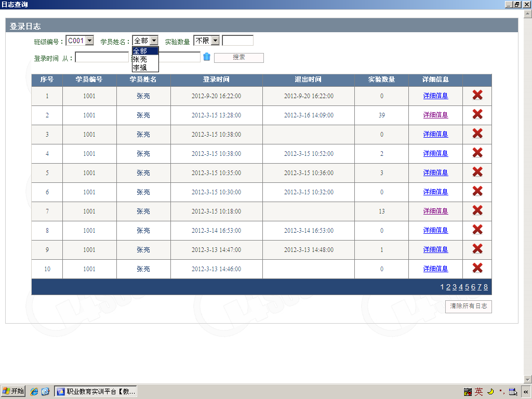
Task: Delete log row 5 with red X
Action: pyautogui.click(x=477, y=172)
